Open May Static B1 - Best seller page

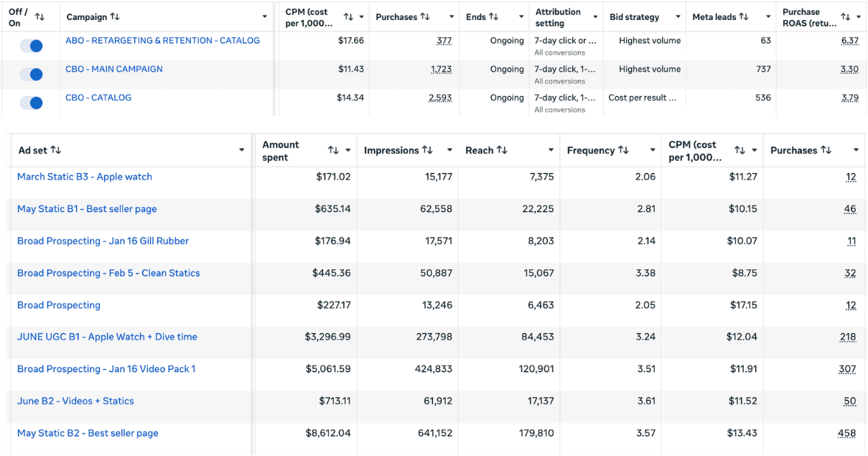coord(87,209)
